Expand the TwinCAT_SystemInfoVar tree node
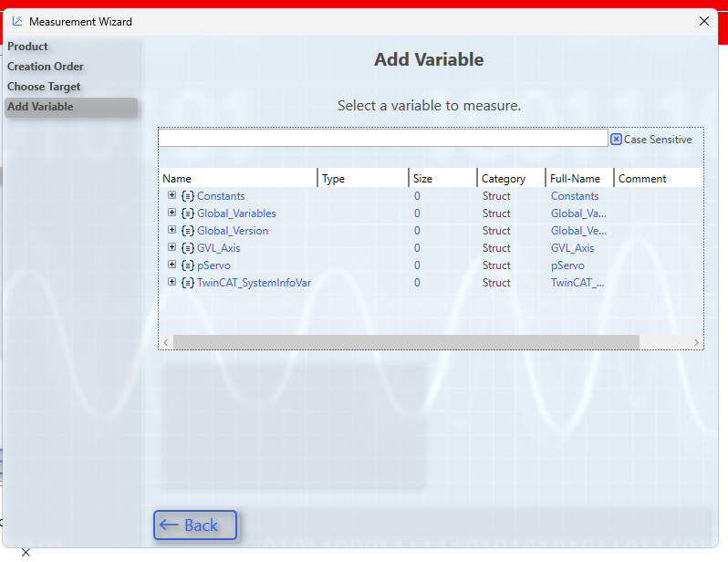This screenshot has height=562, width=728. [172, 282]
